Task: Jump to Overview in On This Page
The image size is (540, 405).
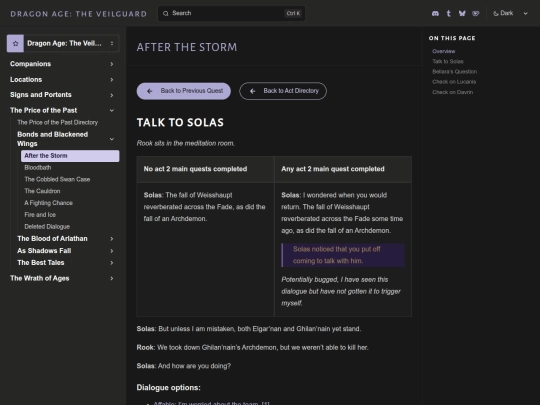Action: tap(444, 51)
